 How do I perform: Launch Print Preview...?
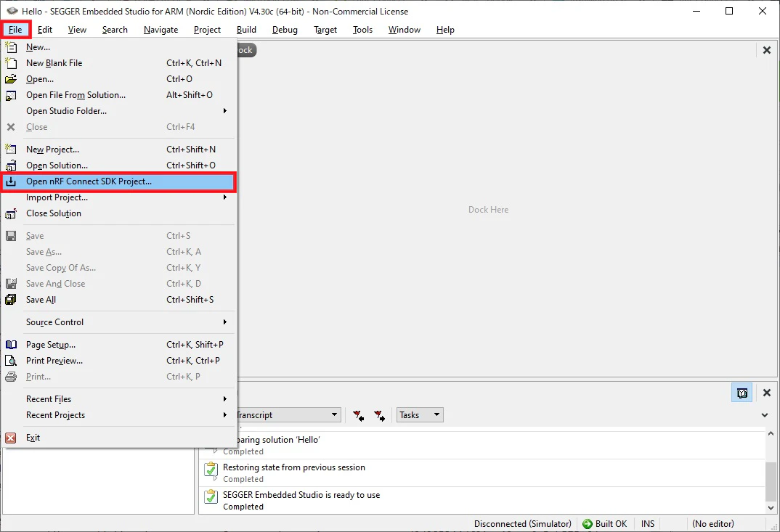[x=118, y=361]
